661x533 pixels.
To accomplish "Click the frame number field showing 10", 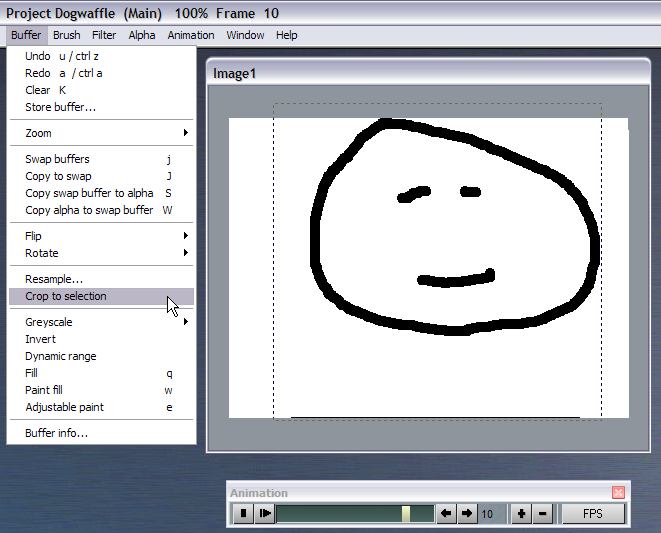I will (x=491, y=514).
